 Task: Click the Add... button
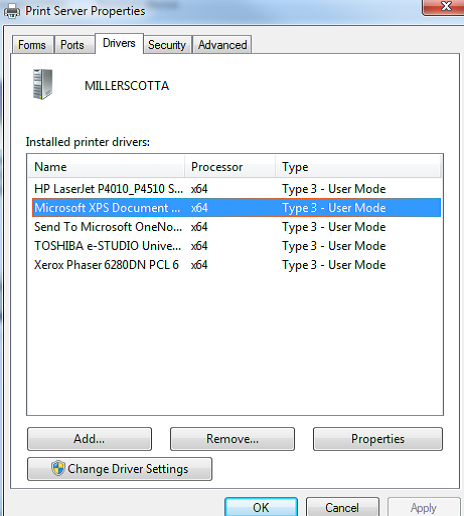89,439
